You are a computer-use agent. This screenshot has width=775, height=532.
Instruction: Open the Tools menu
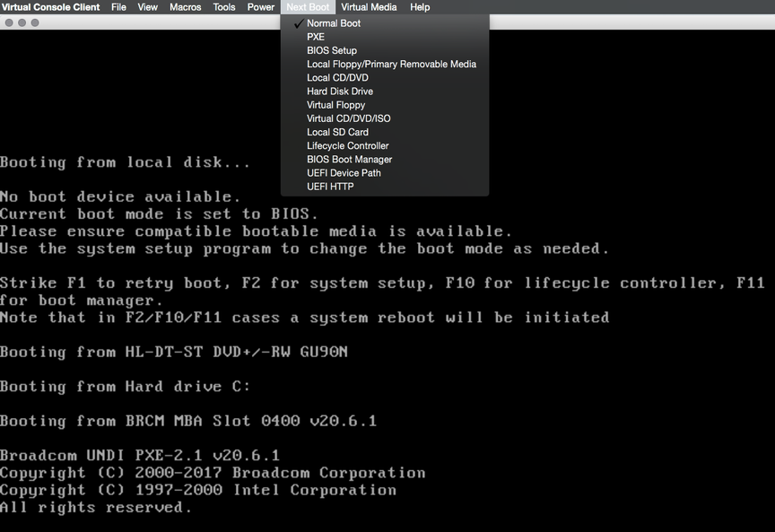coord(224,7)
